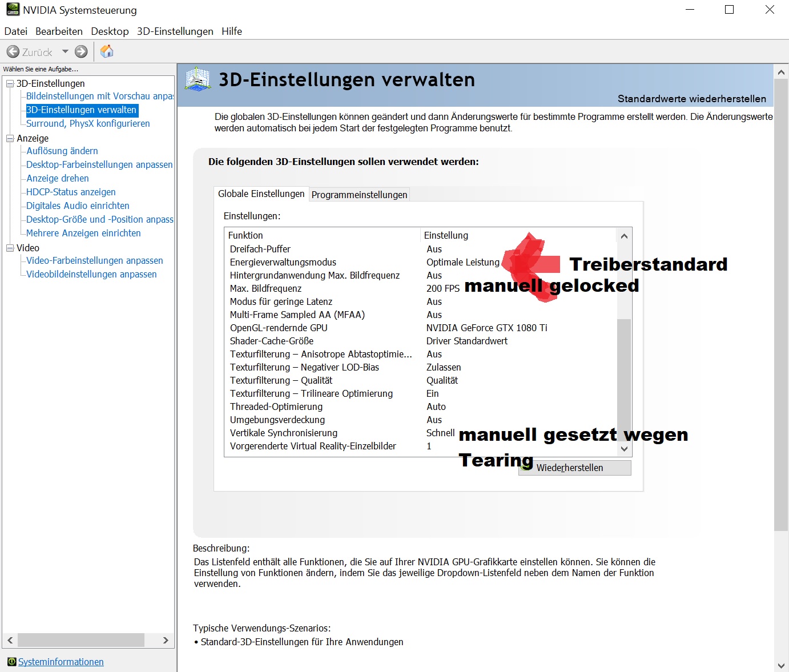Click the 200 FPS value
The height and width of the screenshot is (672, 789).
(443, 289)
